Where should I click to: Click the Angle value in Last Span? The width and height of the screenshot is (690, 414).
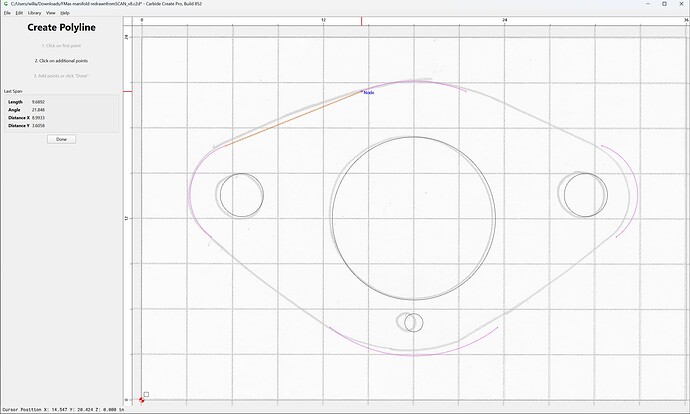pos(38,110)
